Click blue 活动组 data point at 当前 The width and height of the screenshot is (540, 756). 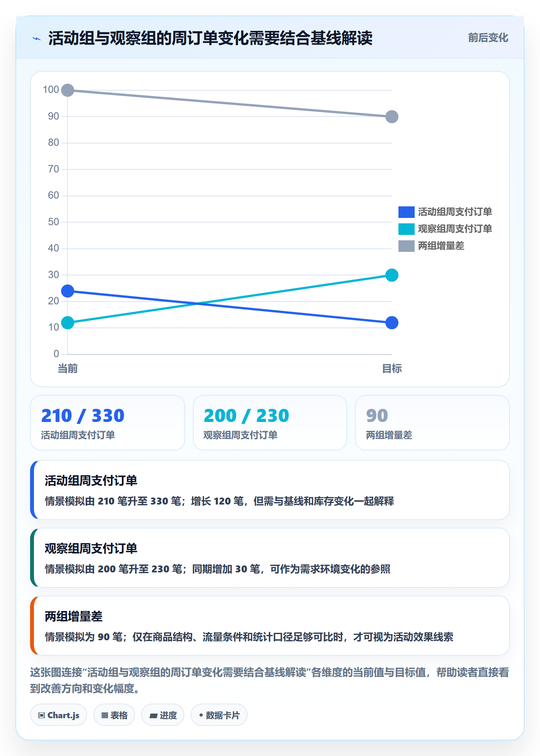67,291
